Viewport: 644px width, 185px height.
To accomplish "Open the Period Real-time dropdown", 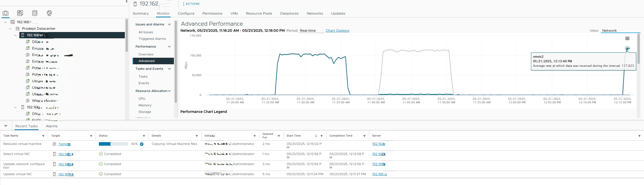I will pyautogui.click(x=311, y=31).
